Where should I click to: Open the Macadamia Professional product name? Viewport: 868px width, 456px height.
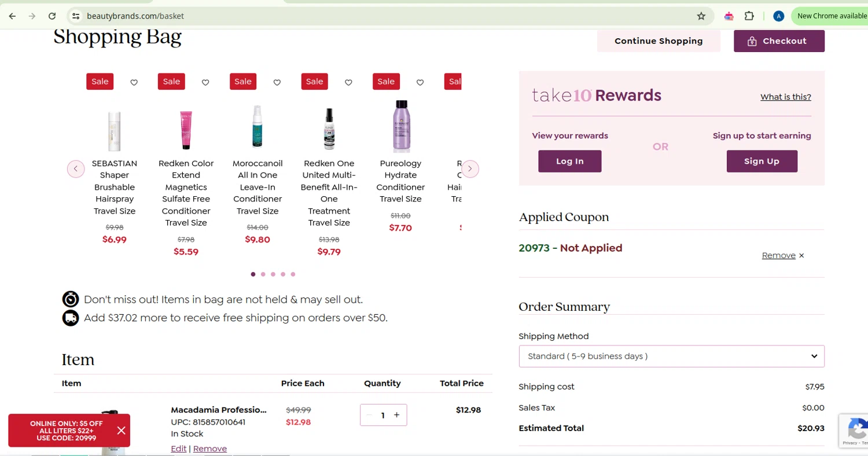(219, 410)
